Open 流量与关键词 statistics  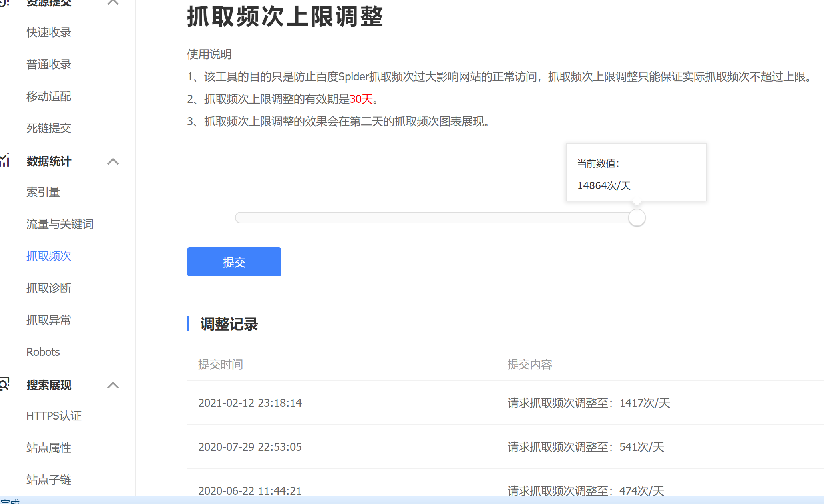click(x=59, y=224)
